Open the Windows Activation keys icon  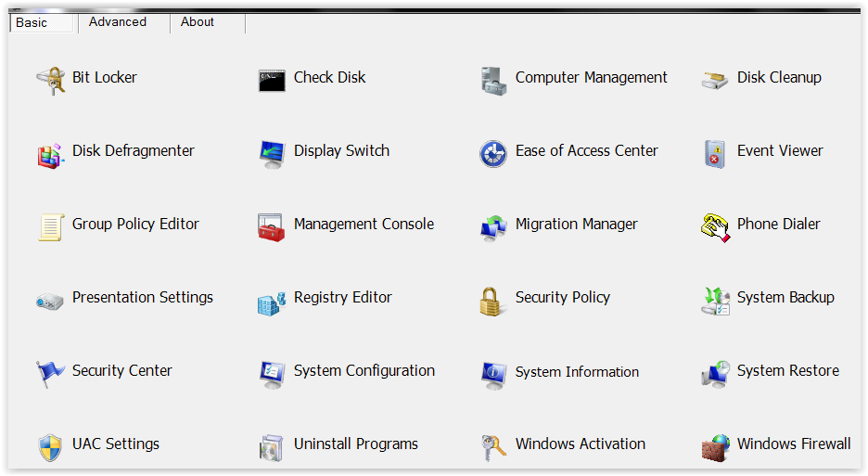493,447
